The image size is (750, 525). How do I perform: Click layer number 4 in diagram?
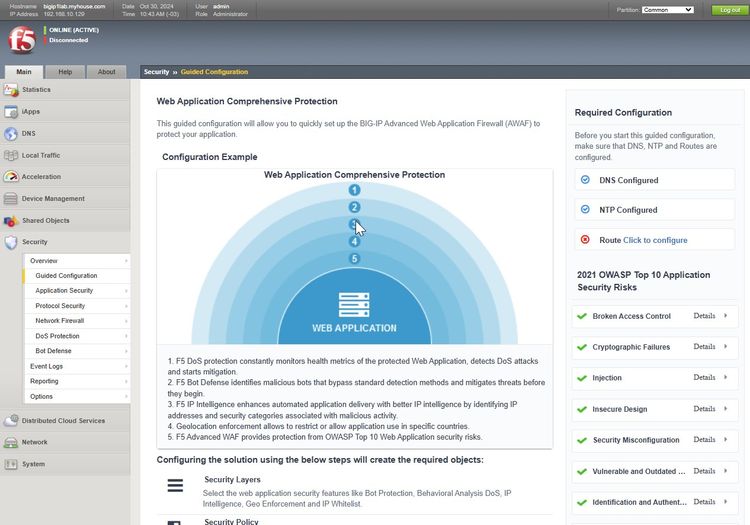point(354,241)
